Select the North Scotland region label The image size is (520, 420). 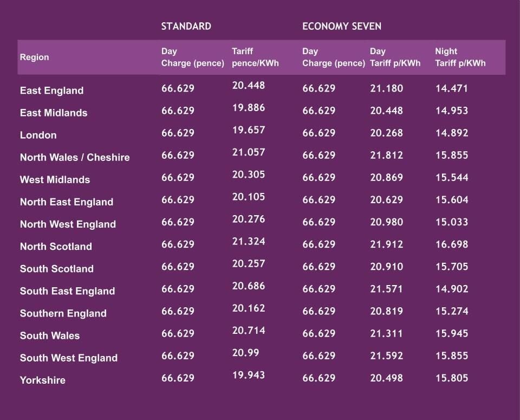[56, 247]
